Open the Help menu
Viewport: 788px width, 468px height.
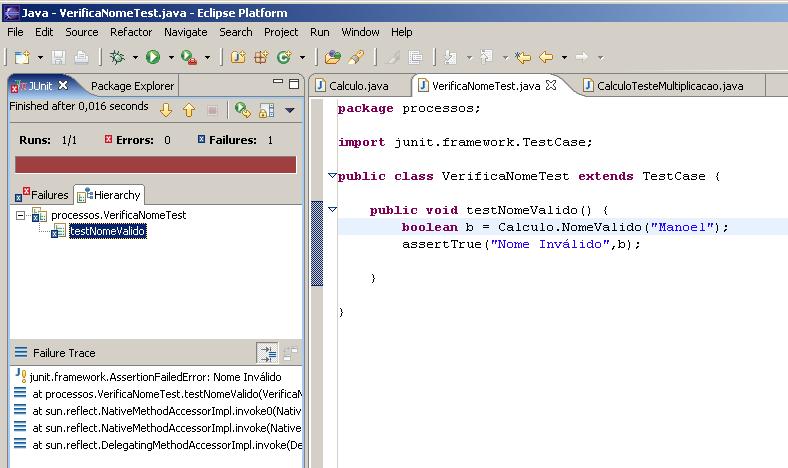pos(402,32)
